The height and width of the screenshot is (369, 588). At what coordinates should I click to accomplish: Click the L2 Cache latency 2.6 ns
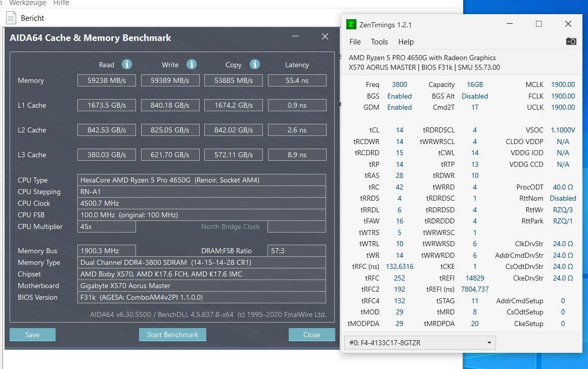pyautogui.click(x=297, y=130)
